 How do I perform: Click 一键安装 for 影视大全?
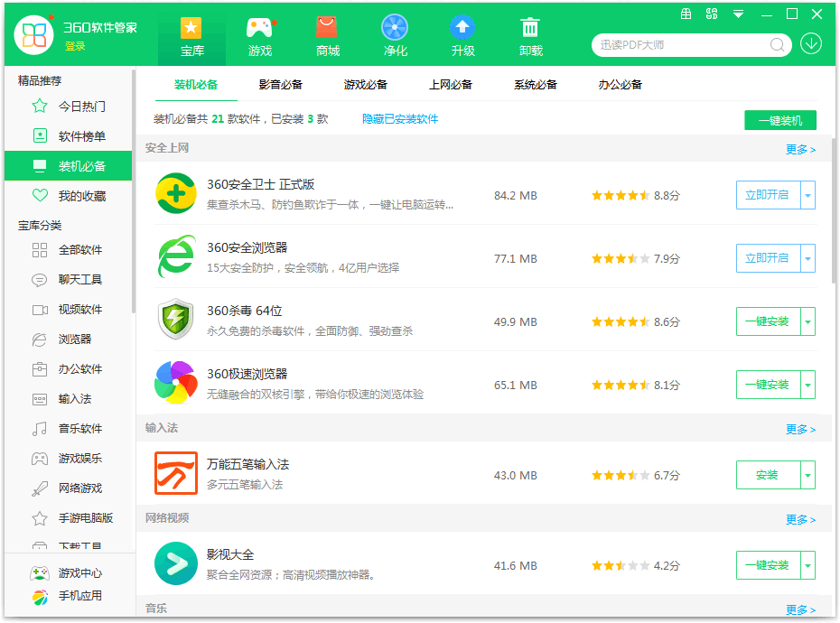click(769, 565)
